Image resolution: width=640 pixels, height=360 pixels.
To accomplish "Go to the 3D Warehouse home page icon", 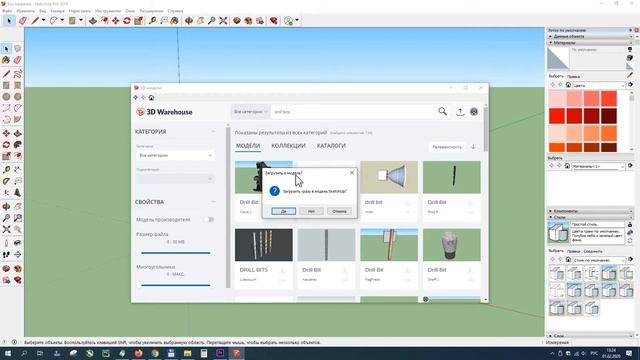I will click(151, 98).
